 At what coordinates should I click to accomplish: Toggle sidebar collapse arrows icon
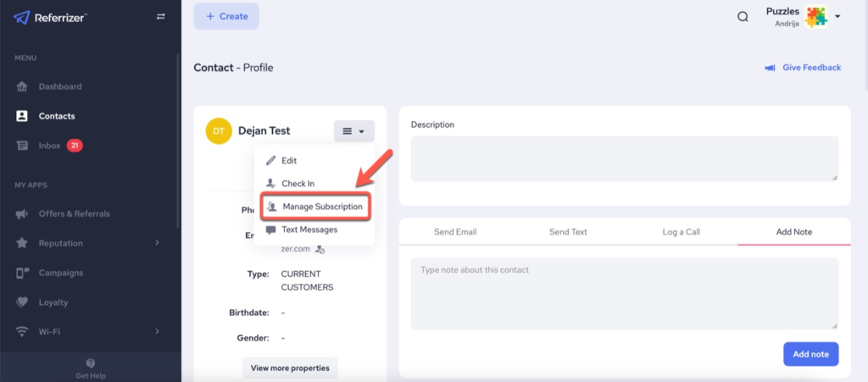(x=161, y=17)
